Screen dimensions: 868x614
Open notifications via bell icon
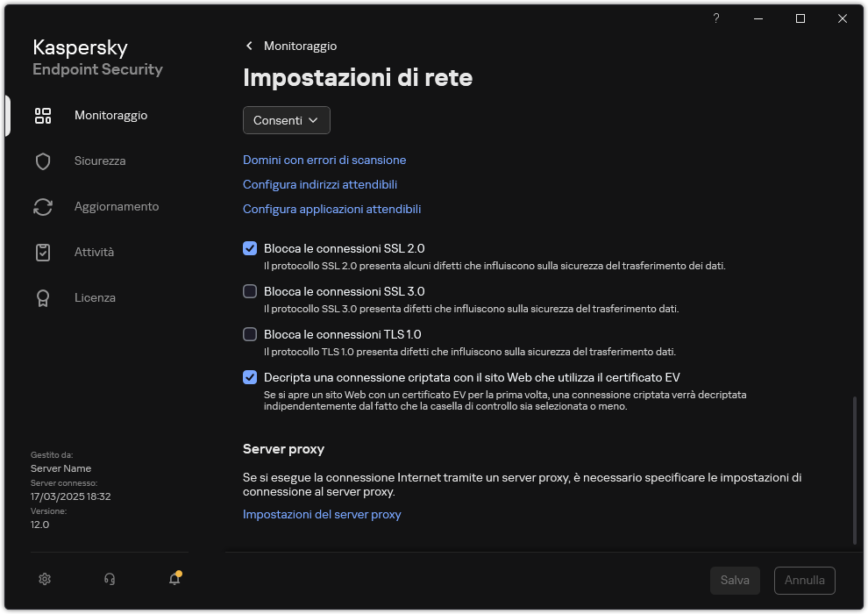pos(174,579)
